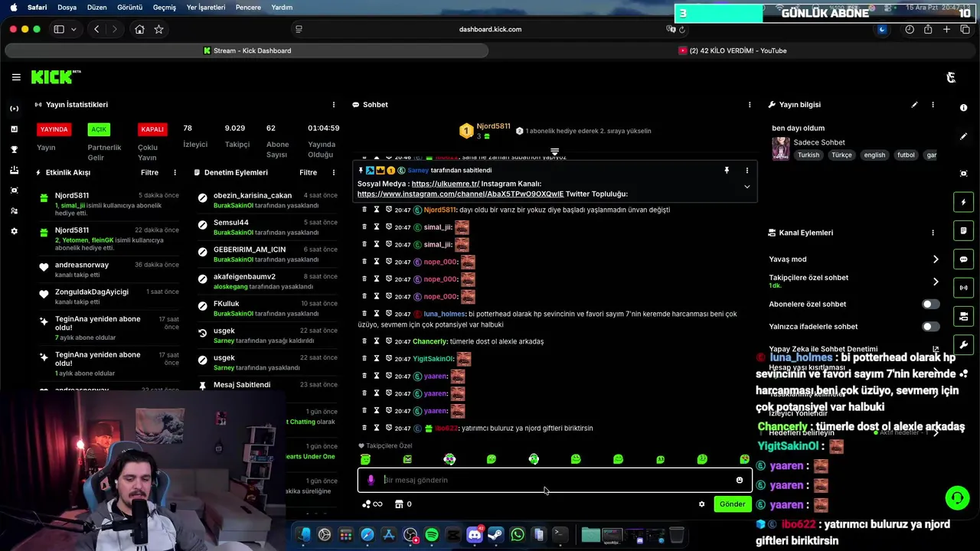Open Yapay Zeka ile Sohbet Denetimi external link

point(935,349)
